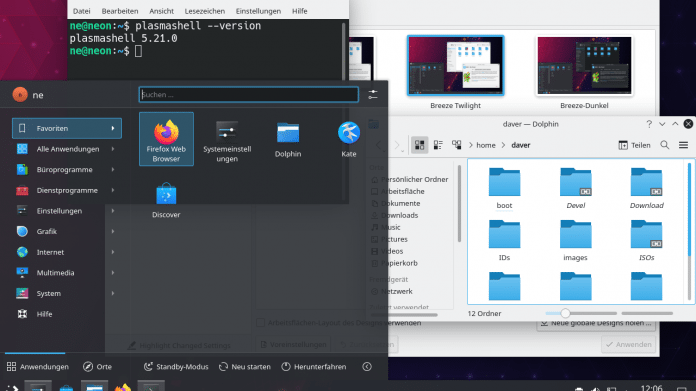Open Dolphin from the favorites grid

click(288, 139)
